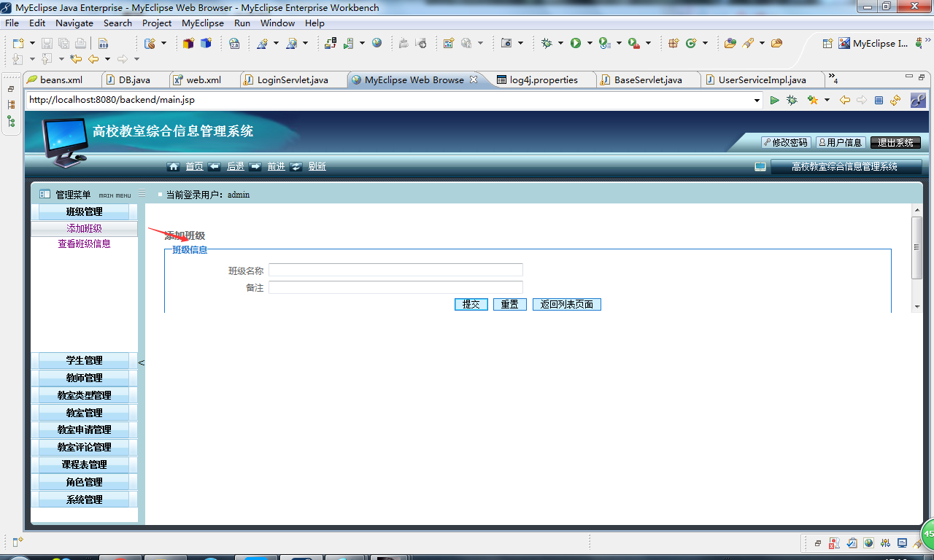Viewport: 934px width, 560px height.
Task: Click the browser URL address field
Action: tap(388, 100)
